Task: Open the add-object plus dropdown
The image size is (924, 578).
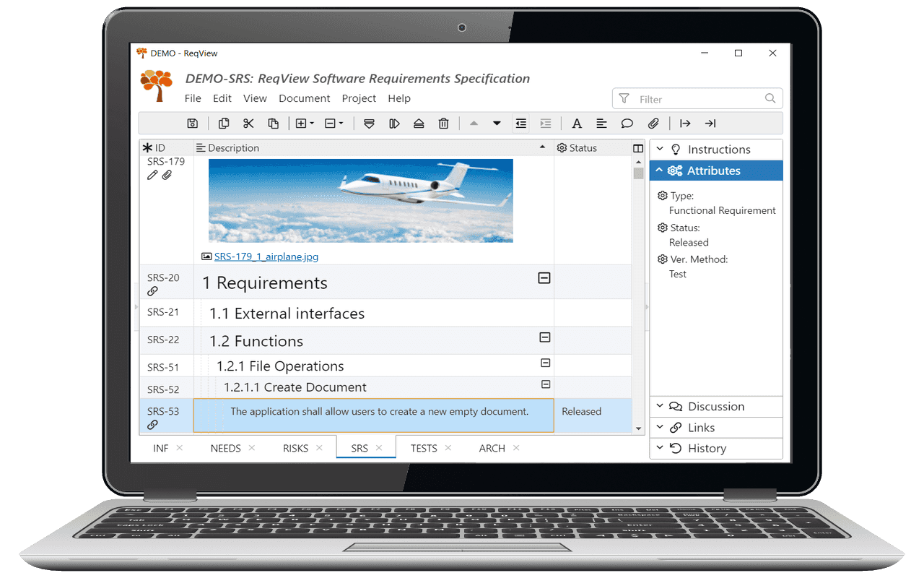Action: [305, 124]
